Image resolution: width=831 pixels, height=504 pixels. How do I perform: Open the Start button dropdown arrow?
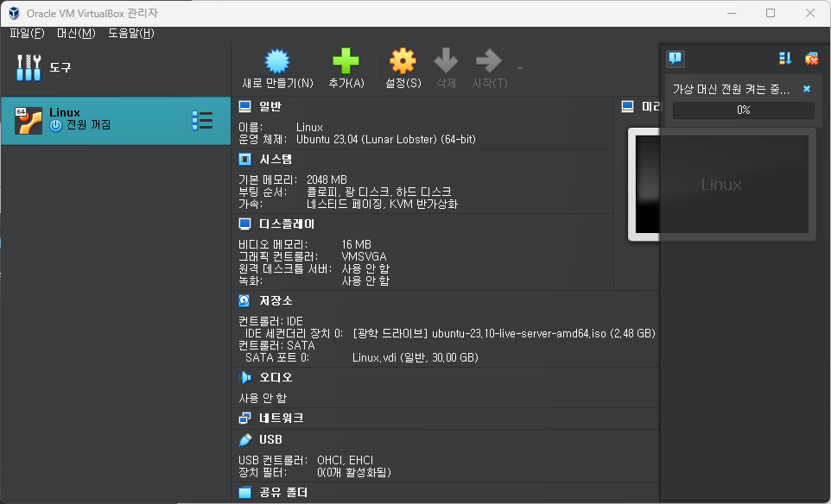coord(520,68)
